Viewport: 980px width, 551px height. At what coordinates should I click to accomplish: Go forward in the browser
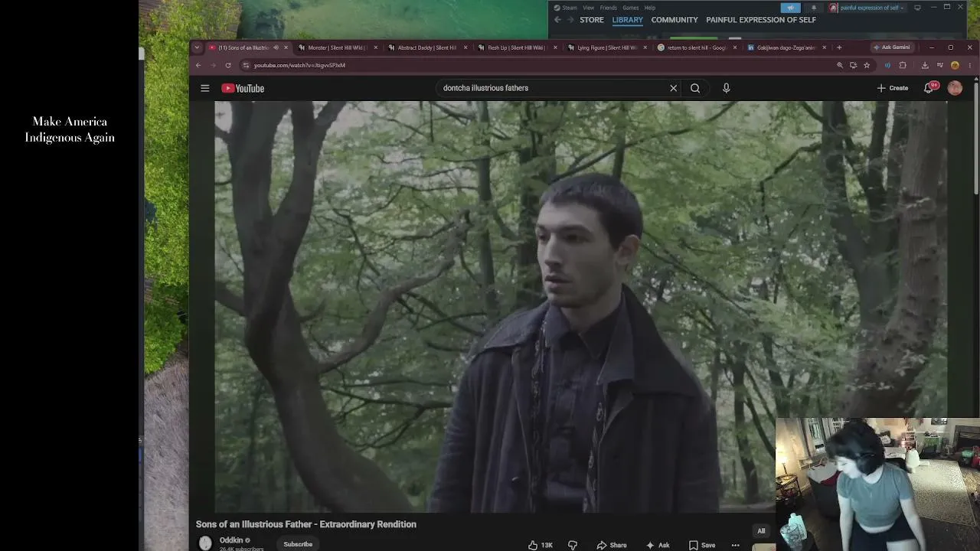(213, 65)
